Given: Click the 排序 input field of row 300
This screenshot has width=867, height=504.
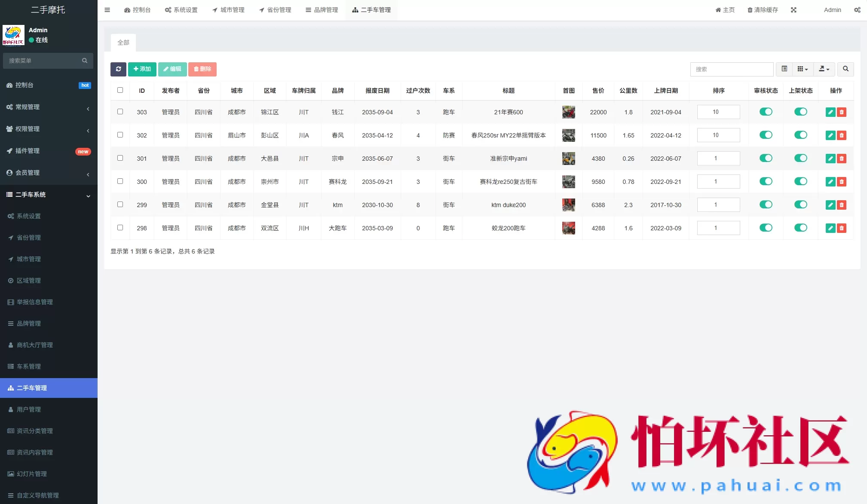Looking at the screenshot, I should (x=718, y=182).
